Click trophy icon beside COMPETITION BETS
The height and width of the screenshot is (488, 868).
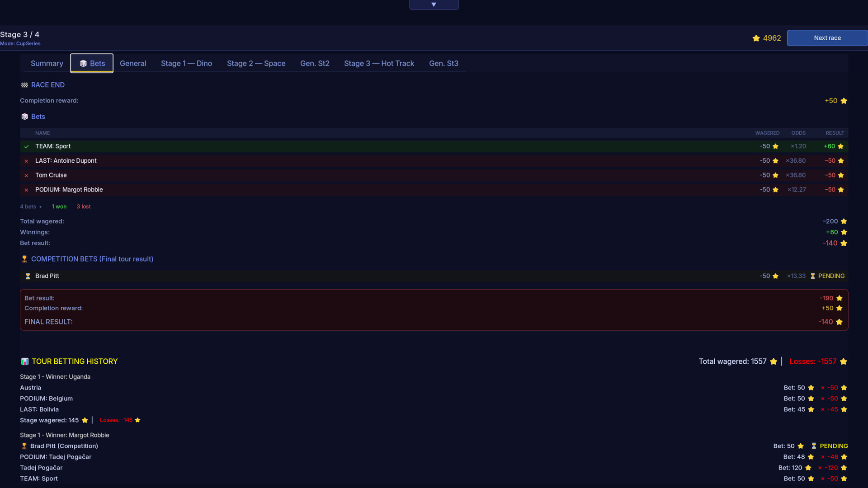pyautogui.click(x=24, y=259)
